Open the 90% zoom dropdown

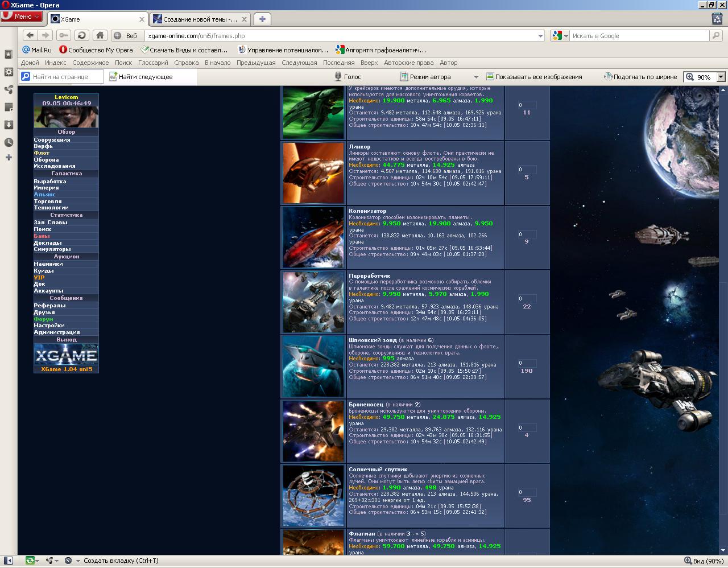point(721,77)
